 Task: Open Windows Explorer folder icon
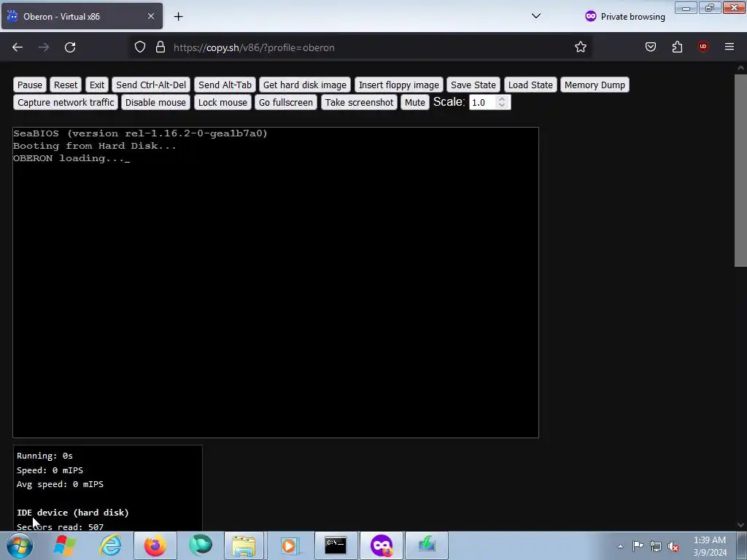pos(244,545)
